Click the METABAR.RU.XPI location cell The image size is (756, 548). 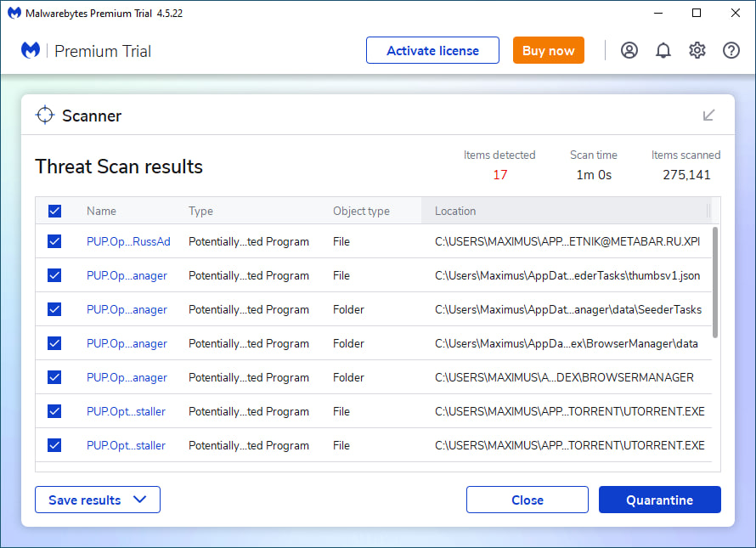[x=567, y=241]
